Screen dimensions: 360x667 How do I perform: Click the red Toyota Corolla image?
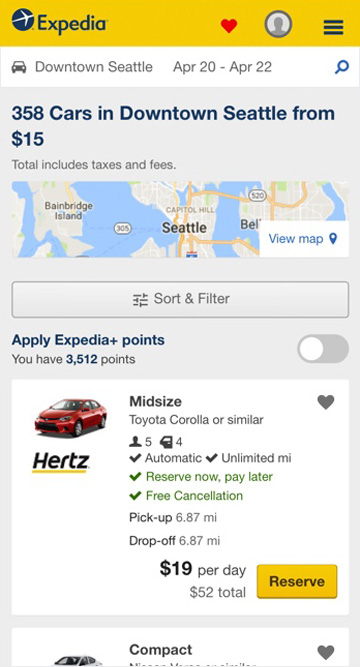tap(71, 417)
